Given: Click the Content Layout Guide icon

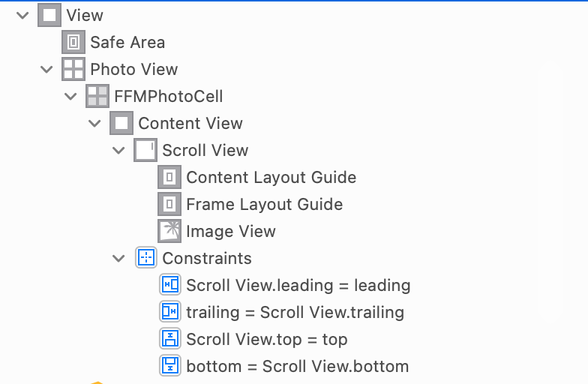Looking at the screenshot, I should click(x=169, y=177).
